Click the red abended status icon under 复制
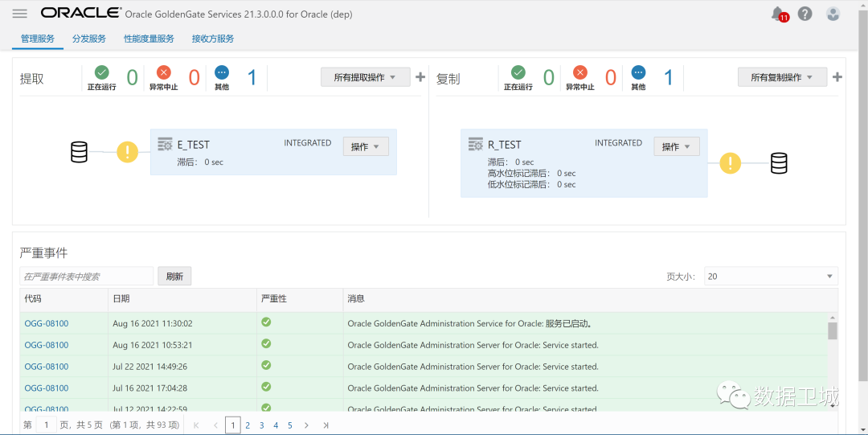868x435 pixels. (579, 72)
